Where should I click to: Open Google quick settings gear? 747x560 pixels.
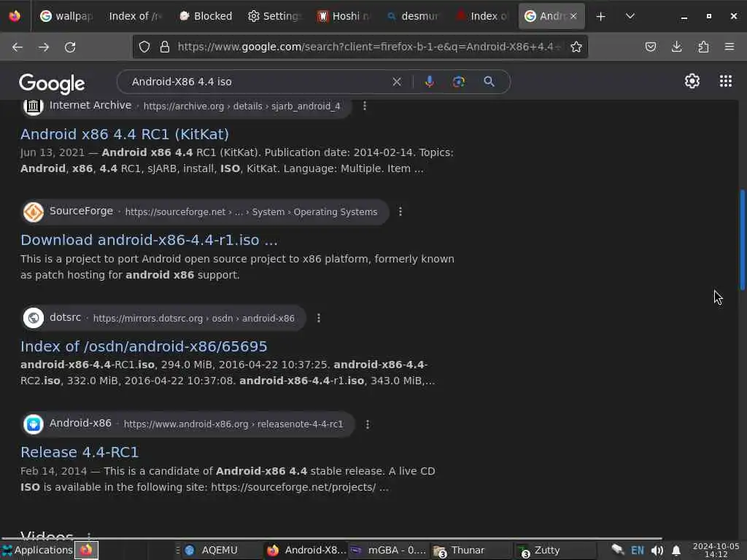coord(692,82)
